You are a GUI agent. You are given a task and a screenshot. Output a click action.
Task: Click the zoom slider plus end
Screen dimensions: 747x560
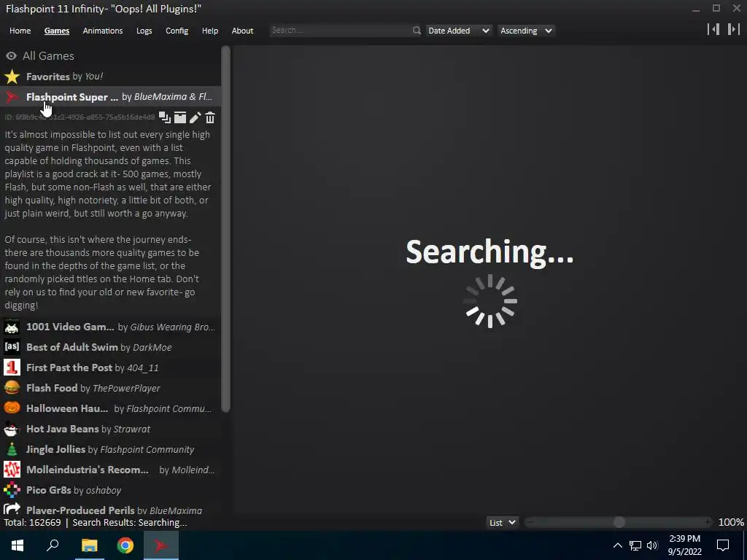(708, 522)
